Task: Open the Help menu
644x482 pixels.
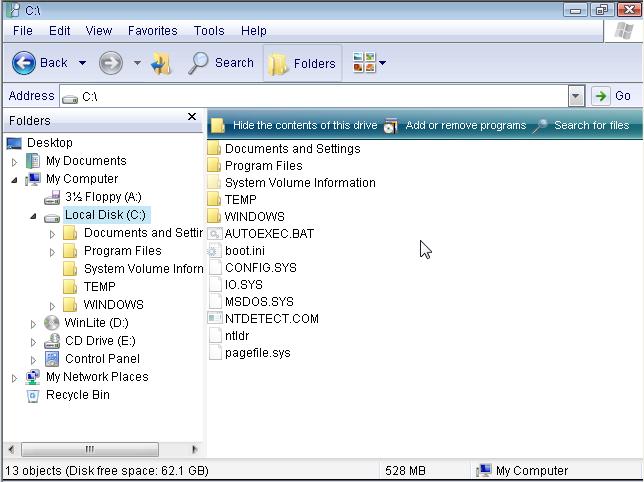Action: 253,31
